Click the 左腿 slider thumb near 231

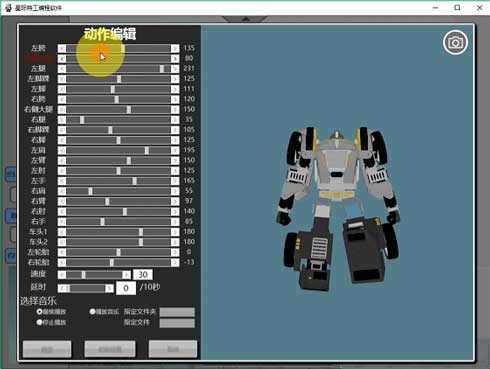(162, 69)
